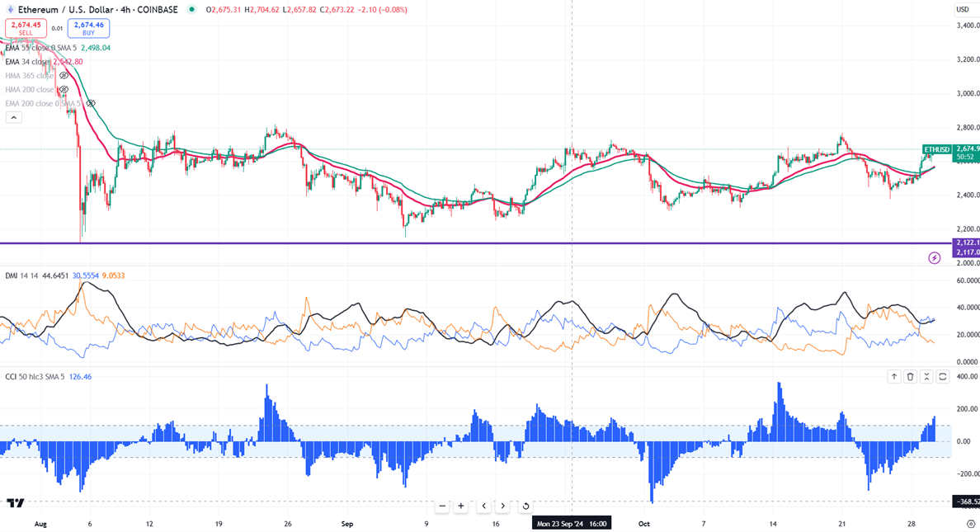Move chart right with the arrow button
This screenshot has height=532, width=980.
point(503,506)
